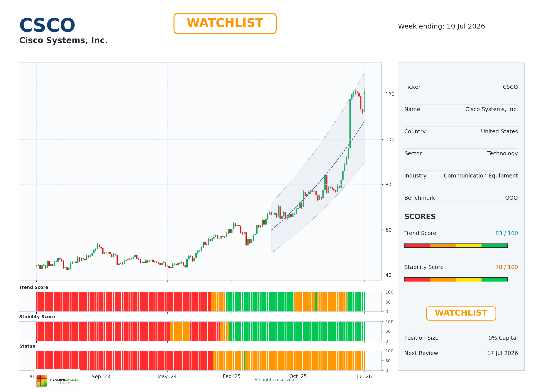Click the Industry value 'Communication Equipment'
The image size is (549, 392).
[x=481, y=176]
